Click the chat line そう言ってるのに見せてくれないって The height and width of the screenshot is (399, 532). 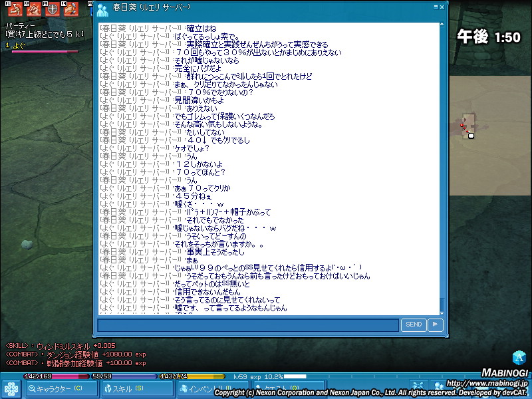click(x=227, y=300)
